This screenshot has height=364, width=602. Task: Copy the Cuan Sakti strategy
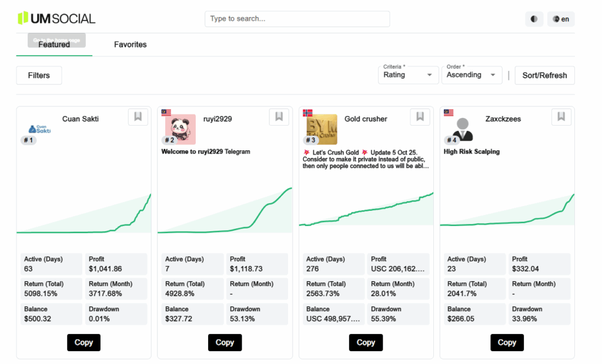(x=83, y=342)
